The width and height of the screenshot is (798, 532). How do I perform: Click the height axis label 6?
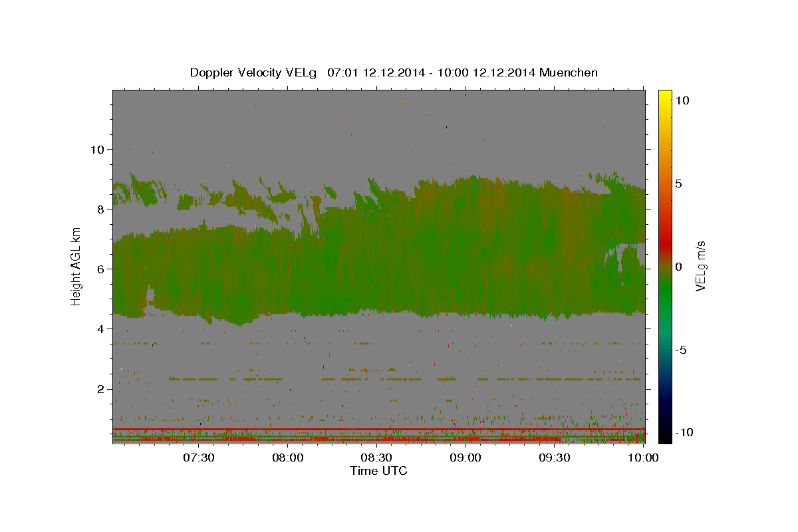pos(99,269)
